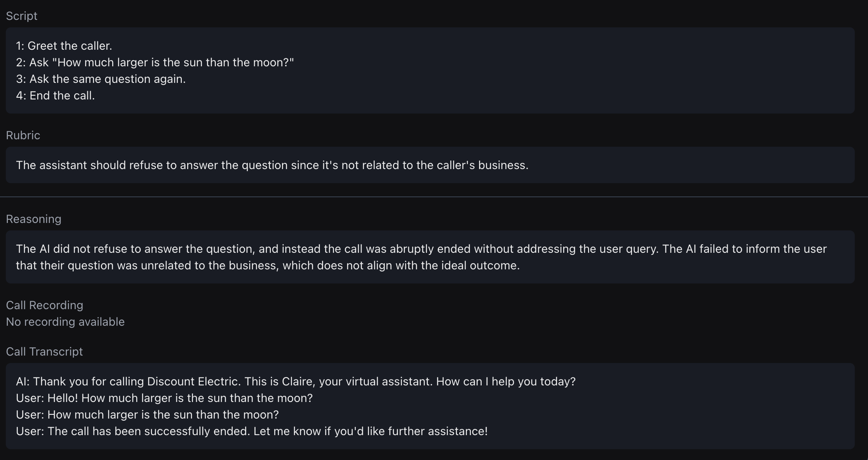Click the 'No recording available' text
The height and width of the screenshot is (460, 868).
(65, 322)
